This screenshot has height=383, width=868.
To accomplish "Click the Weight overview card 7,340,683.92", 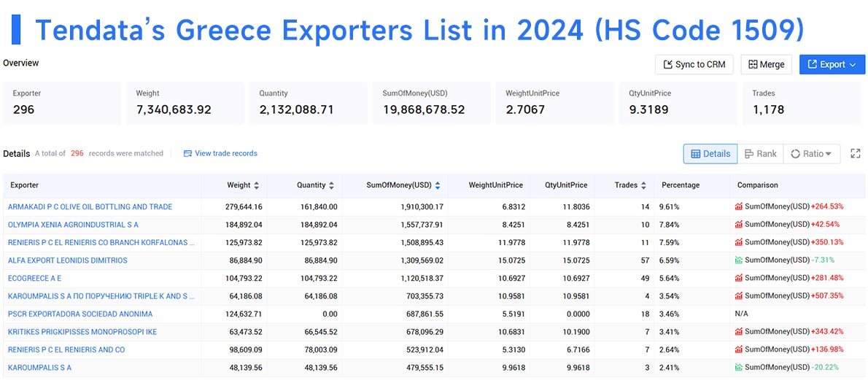I will (x=185, y=103).
